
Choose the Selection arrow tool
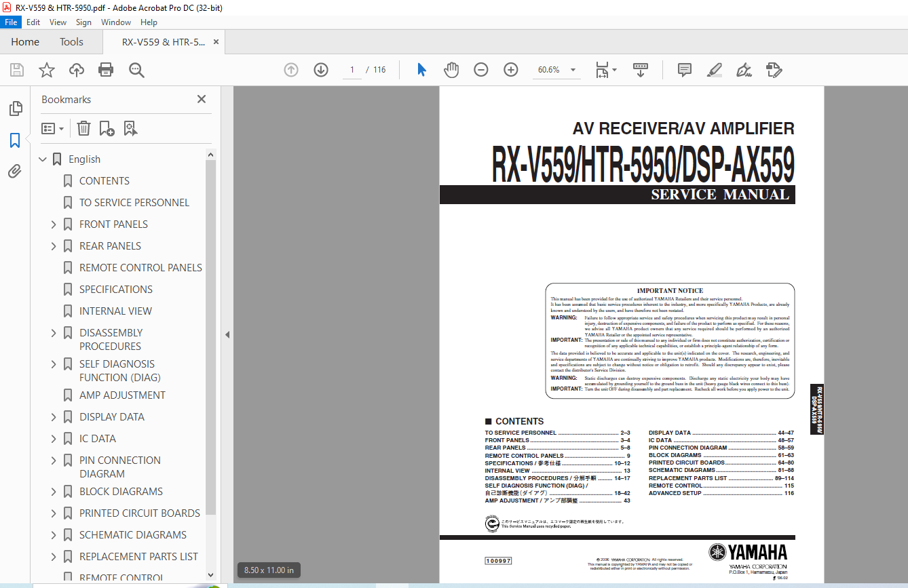(x=421, y=70)
